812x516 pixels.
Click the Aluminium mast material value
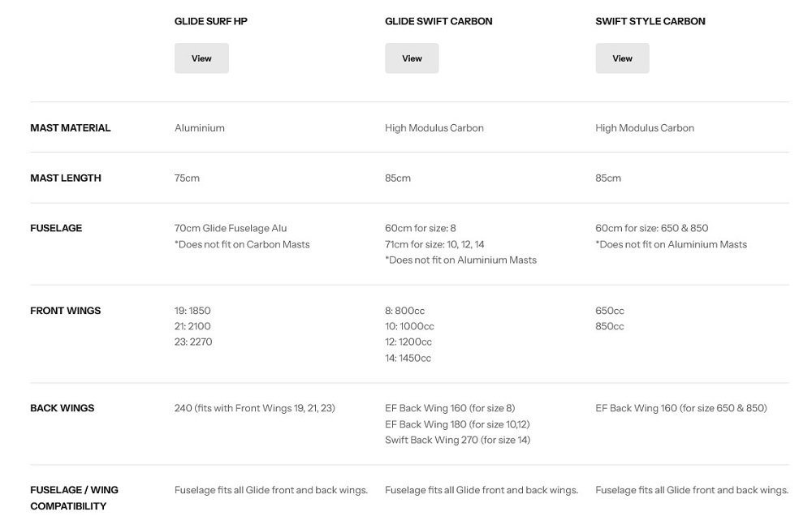(200, 128)
